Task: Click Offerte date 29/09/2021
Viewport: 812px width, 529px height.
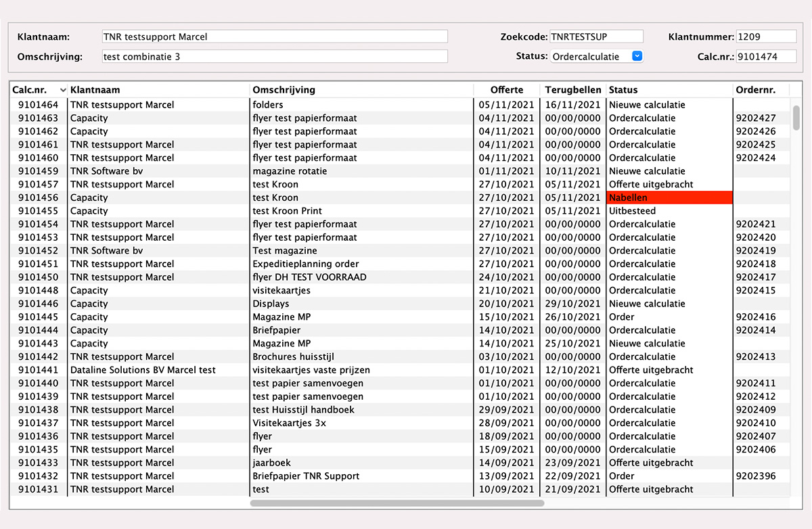Action: pos(506,409)
